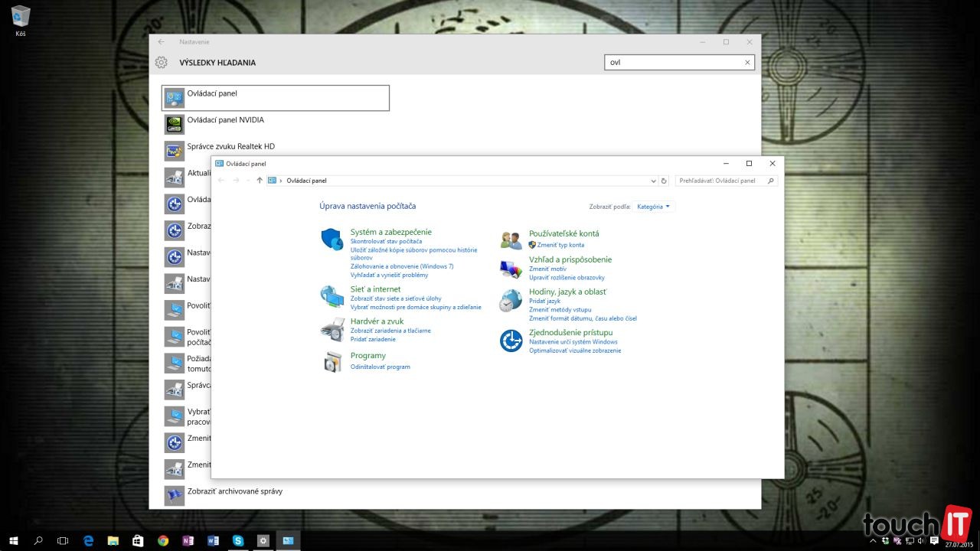Clear the Settings search box with X
Viewport: 980px width, 551px height.
[x=747, y=63]
